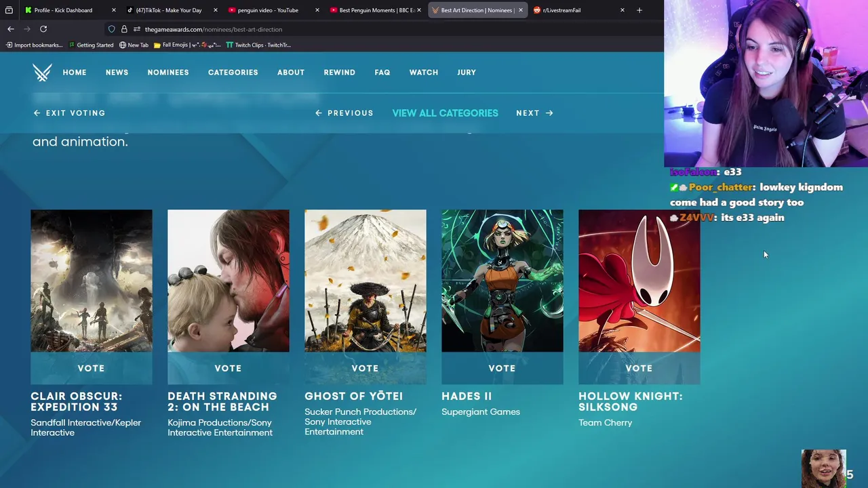Image resolution: width=868 pixels, height=488 pixels.
Task: Click GHOST OF YŌTEI title text
Action: tap(353, 396)
